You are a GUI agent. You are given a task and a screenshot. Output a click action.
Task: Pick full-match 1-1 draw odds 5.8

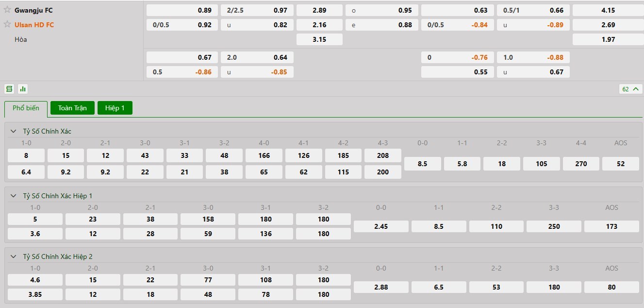[x=462, y=164]
